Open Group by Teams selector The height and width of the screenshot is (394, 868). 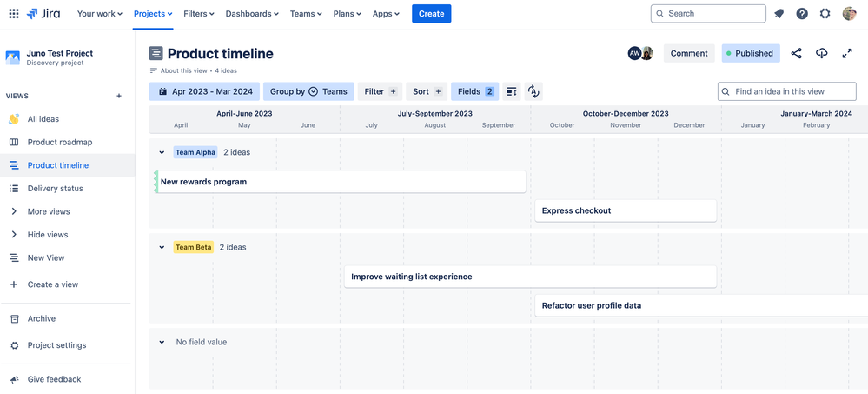[x=308, y=91]
